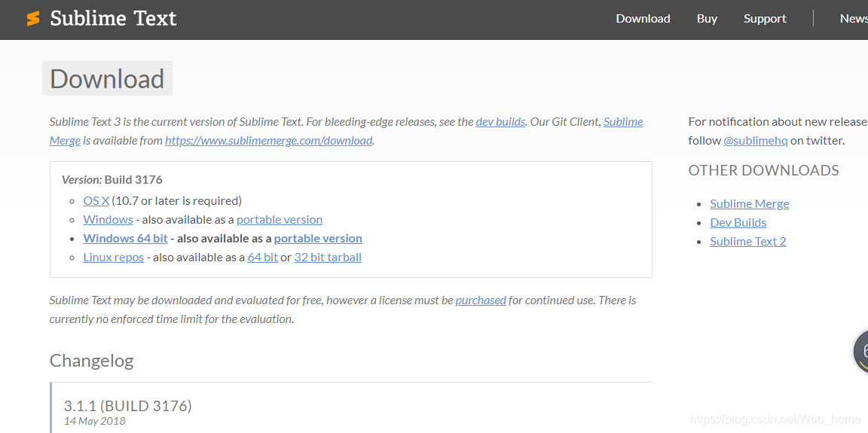
Task: Download the 32 bit tarball link
Action: [328, 257]
